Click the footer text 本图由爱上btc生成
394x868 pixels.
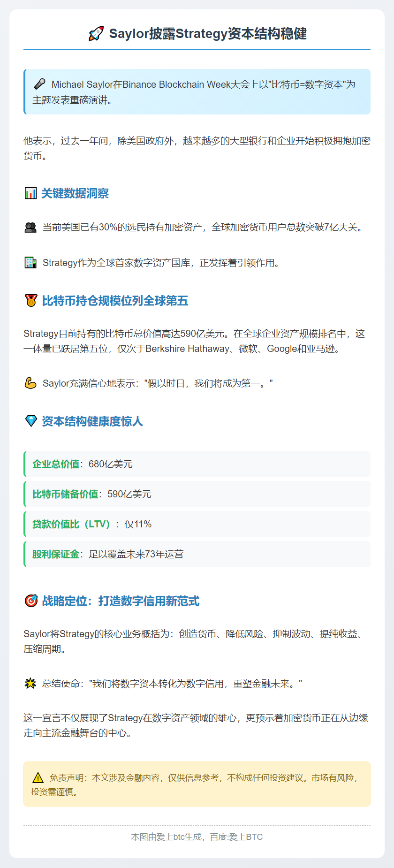[x=167, y=837]
